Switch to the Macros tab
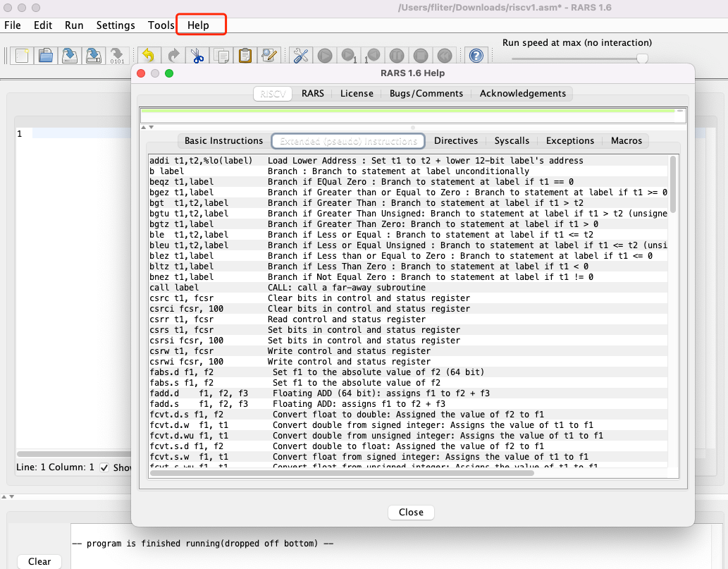728x569 pixels. pyautogui.click(x=627, y=141)
